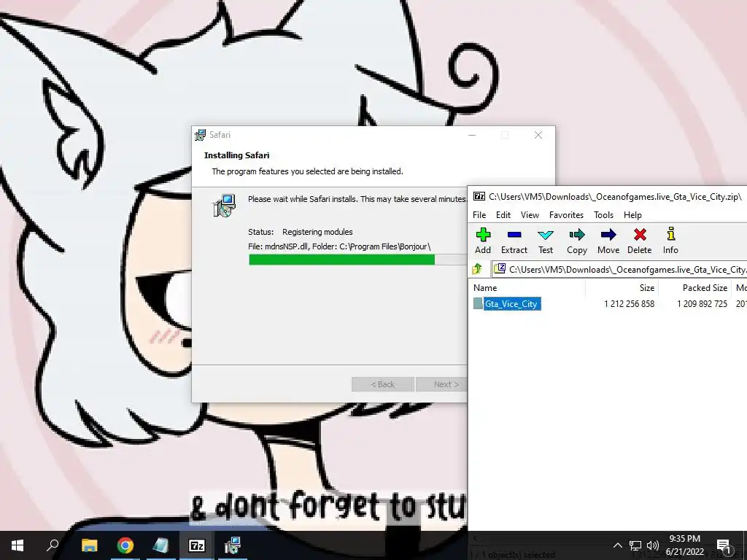Click the 7-Zip window title bar path
Viewport: 747px width, 560px height.
point(615,197)
